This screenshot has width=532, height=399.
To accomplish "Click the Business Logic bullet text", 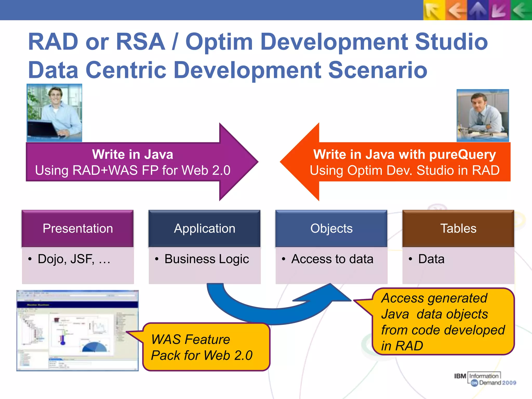I will pos(207,259).
